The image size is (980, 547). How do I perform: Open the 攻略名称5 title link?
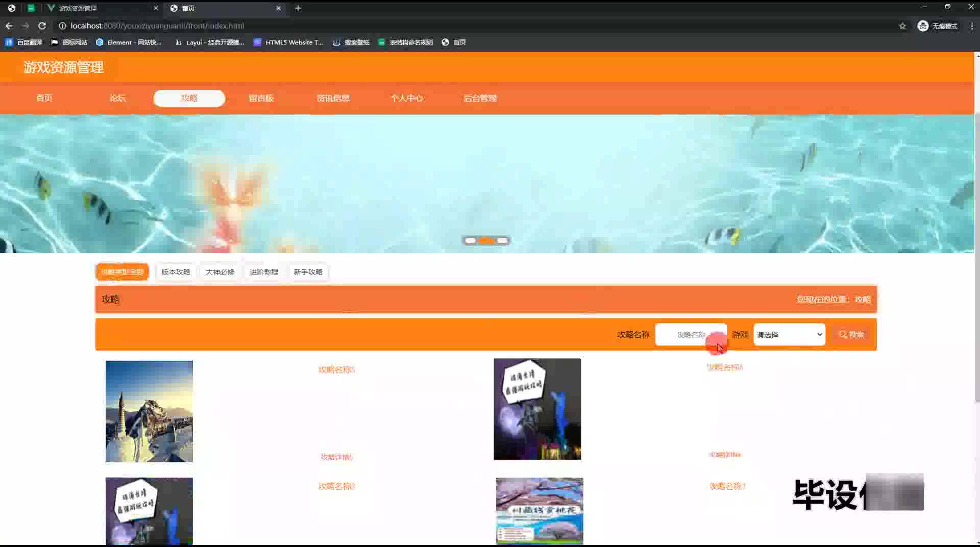[x=336, y=369]
